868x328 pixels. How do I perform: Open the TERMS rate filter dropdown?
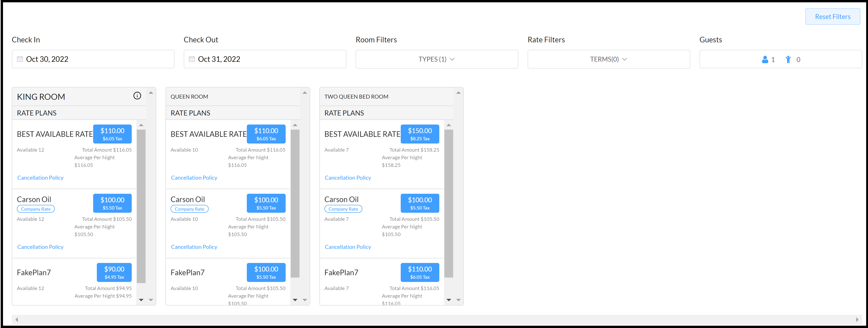(608, 59)
